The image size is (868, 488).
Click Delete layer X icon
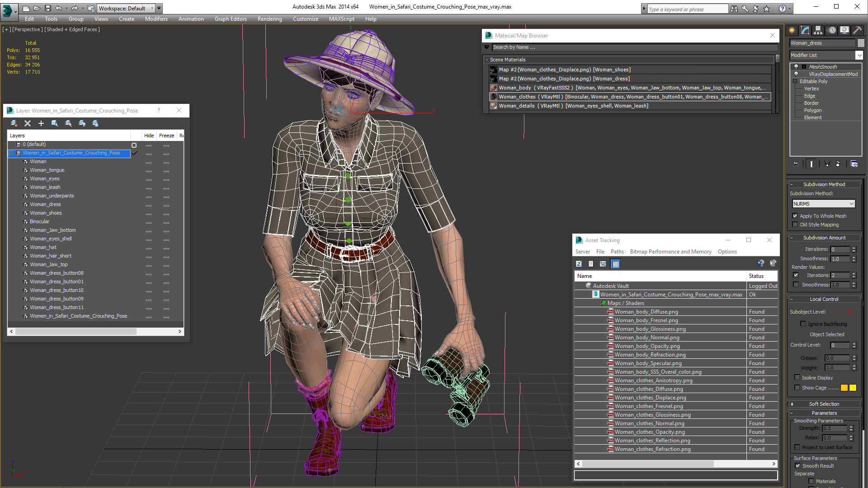[28, 123]
